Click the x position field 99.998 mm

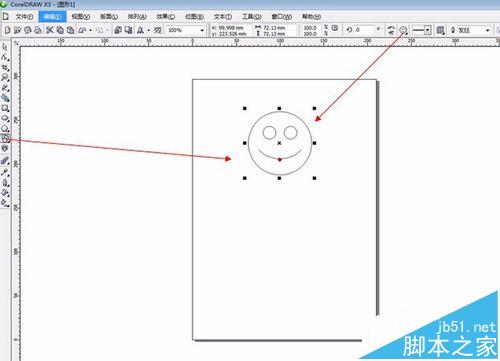pos(232,28)
